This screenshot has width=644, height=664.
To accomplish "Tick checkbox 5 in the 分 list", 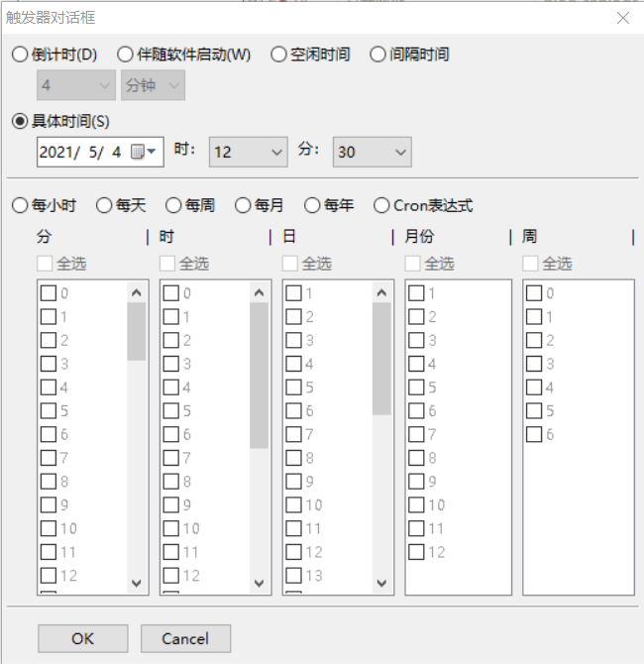I will 49,410.
